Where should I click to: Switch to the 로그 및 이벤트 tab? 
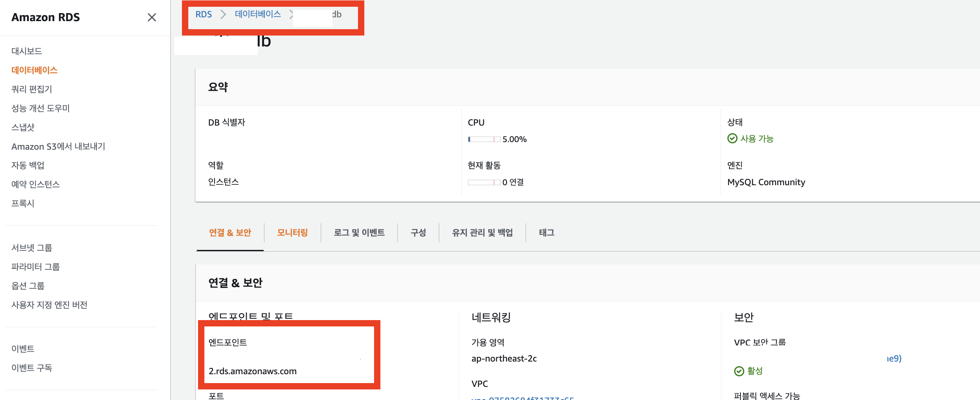tap(359, 233)
